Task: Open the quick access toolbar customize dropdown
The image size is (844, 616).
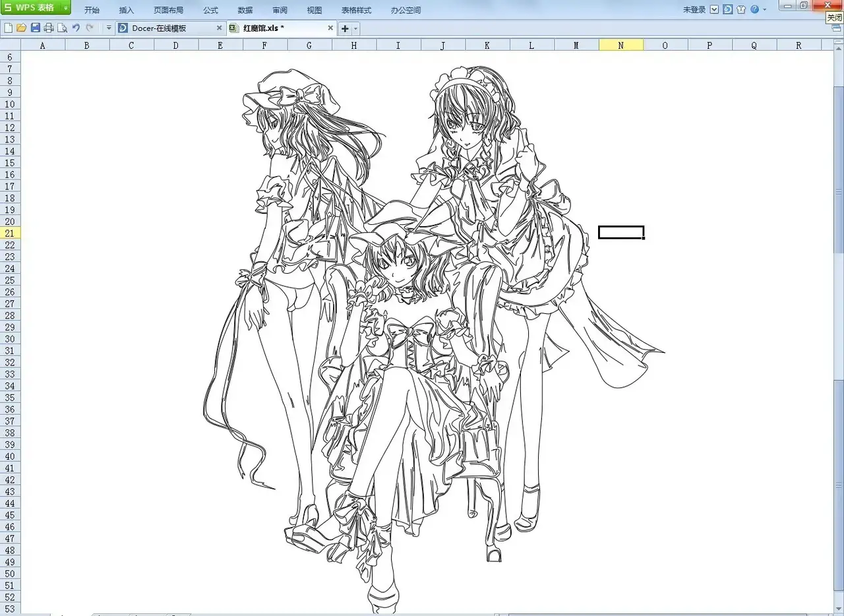Action: point(109,28)
